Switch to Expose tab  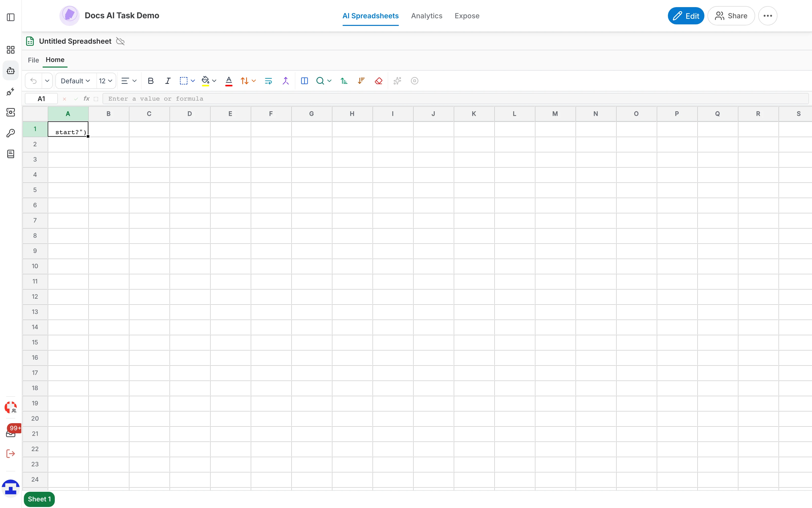pyautogui.click(x=467, y=16)
